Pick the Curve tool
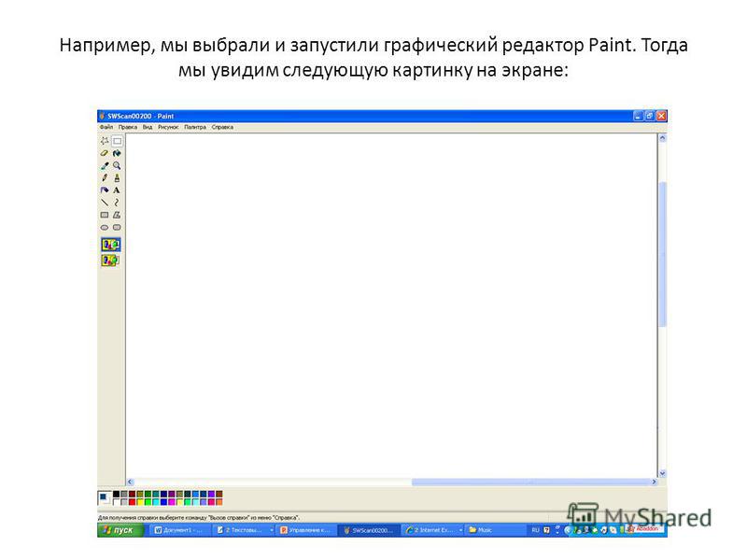This screenshot has height=560, width=747. (117, 202)
